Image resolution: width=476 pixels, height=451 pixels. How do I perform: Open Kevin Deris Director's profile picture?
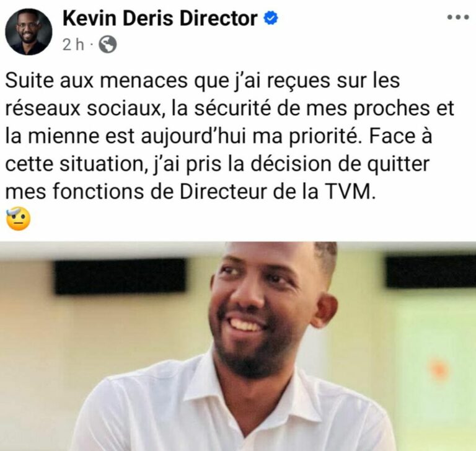pos(29,32)
